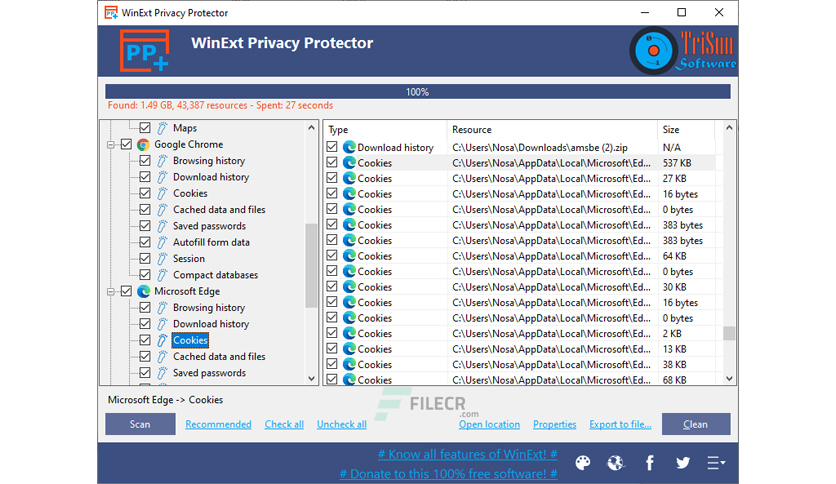Viewport: 836px width, 484px height.
Task: Click the TriSun Software logo
Action: pyautogui.click(x=683, y=51)
